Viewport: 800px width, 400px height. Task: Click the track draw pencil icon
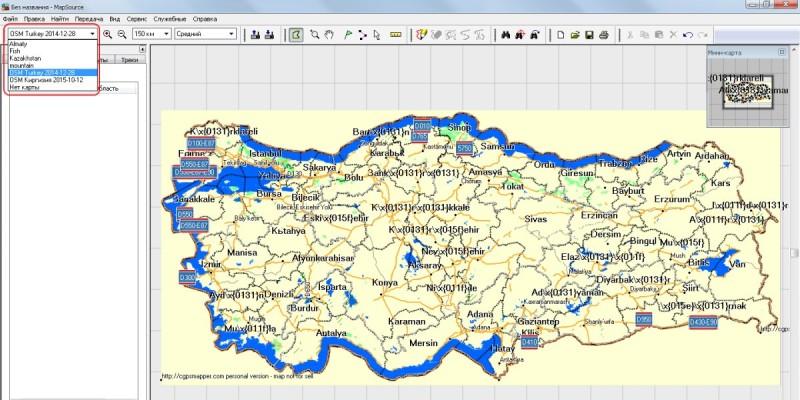pyautogui.click(x=421, y=34)
